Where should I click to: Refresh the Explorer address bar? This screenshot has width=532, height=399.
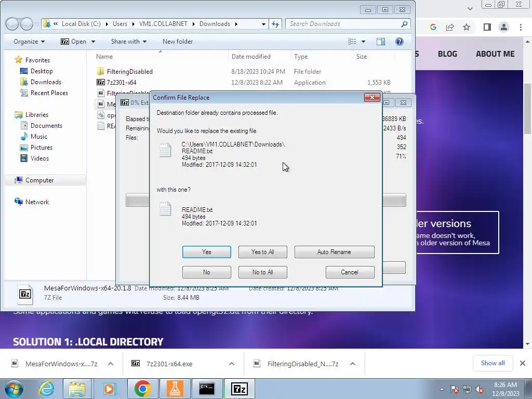pos(275,24)
